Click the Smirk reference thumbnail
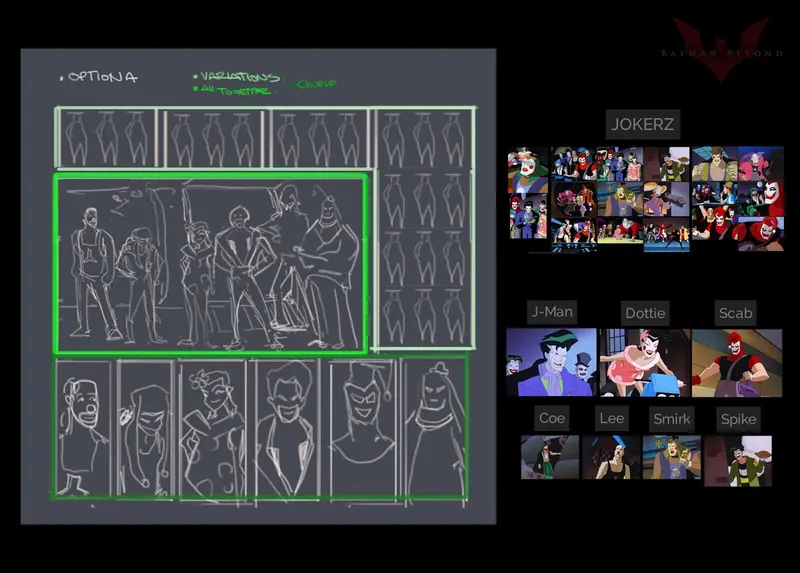This screenshot has width=800, height=573. [671, 457]
